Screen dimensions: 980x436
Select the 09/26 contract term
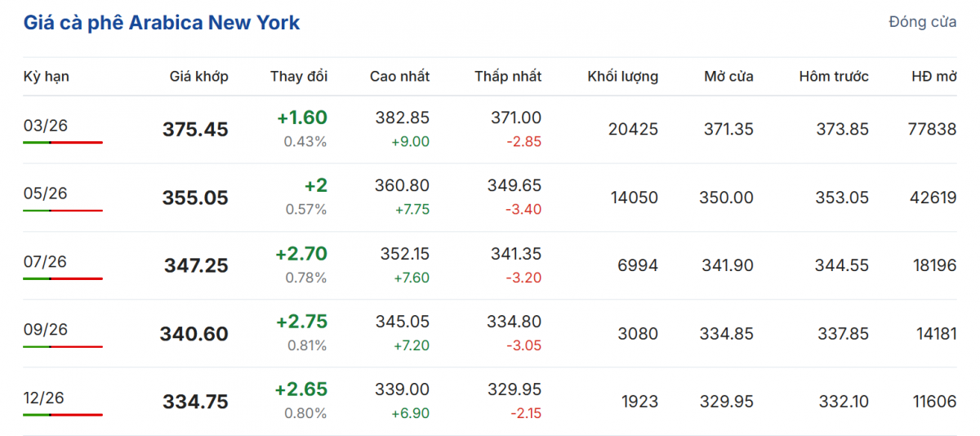(46, 330)
